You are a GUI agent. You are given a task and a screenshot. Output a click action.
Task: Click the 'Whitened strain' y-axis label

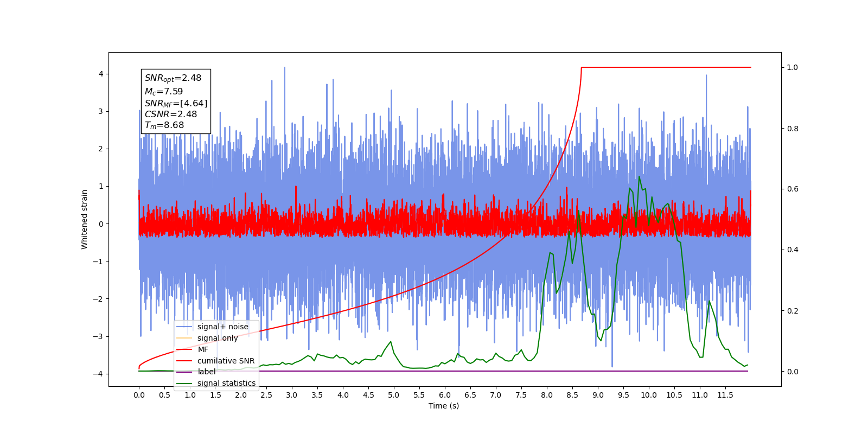click(85, 219)
